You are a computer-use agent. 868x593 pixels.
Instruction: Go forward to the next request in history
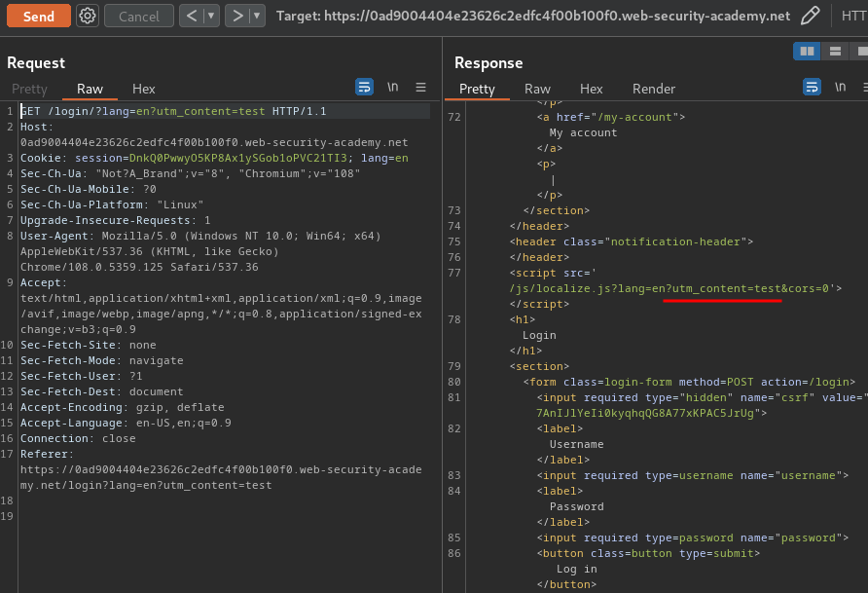[237, 16]
